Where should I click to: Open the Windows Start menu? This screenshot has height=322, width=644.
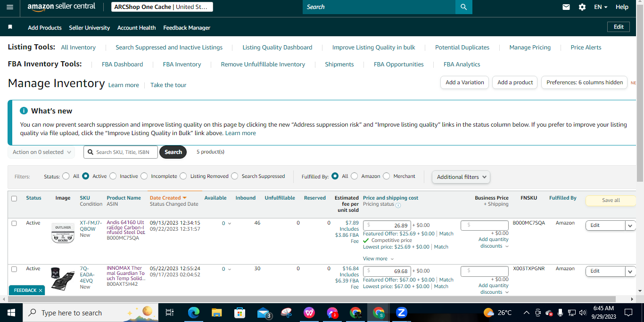pyautogui.click(x=11, y=312)
